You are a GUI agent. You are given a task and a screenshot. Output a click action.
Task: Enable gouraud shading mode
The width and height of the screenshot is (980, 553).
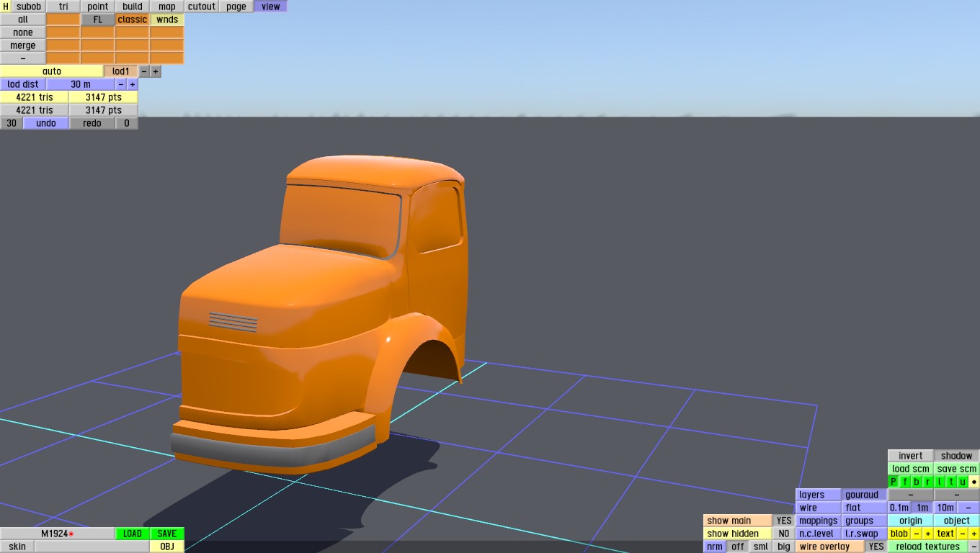click(x=865, y=495)
